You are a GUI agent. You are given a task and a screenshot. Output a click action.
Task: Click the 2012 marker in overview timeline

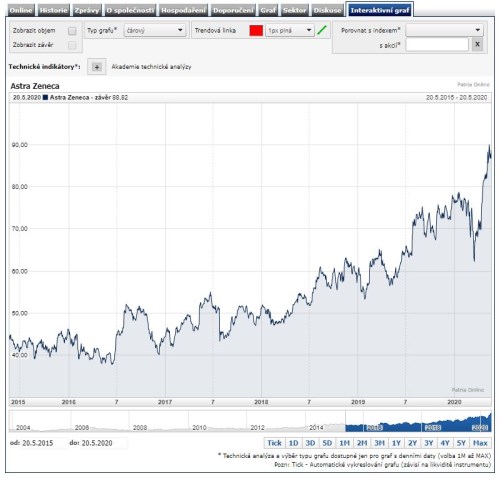click(257, 428)
